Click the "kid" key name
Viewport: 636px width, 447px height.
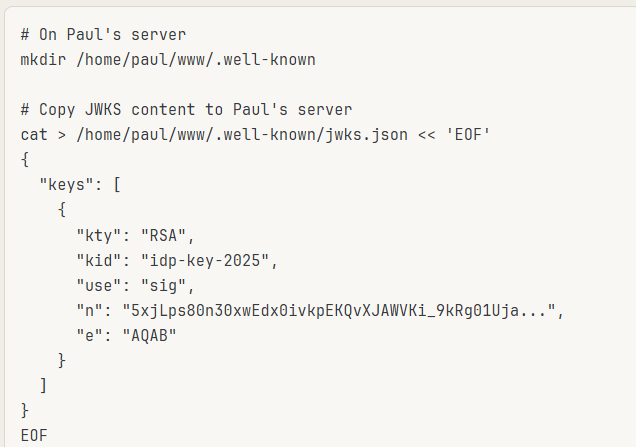pyautogui.click(x=99, y=260)
